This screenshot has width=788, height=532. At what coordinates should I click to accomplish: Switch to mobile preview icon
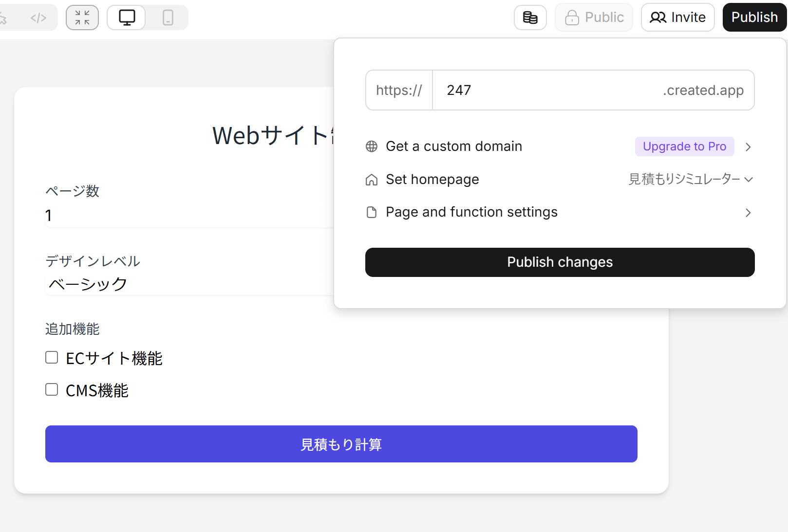click(x=168, y=17)
